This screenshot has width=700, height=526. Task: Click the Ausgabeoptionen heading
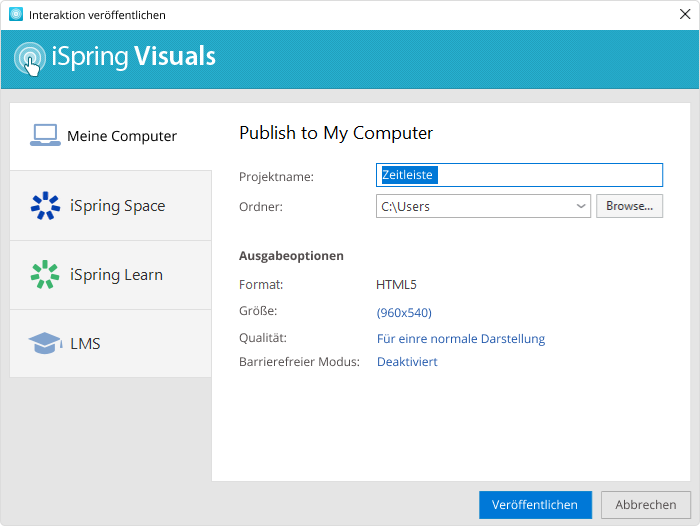291,256
